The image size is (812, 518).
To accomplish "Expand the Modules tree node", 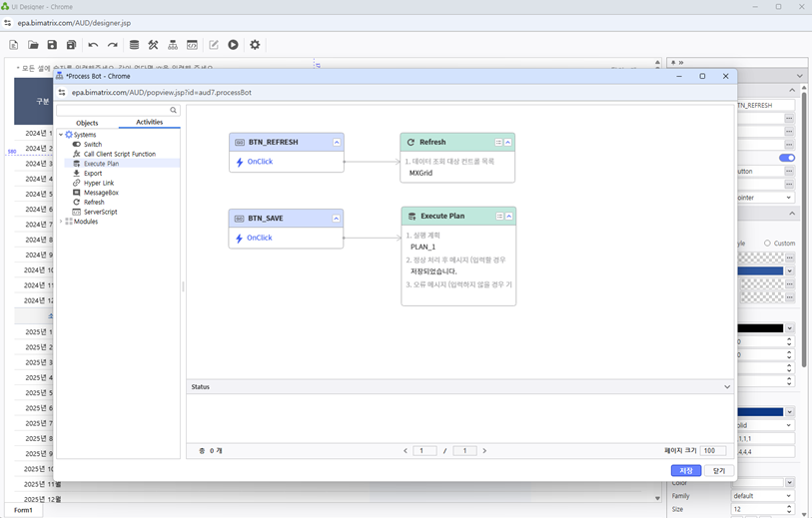I will click(x=60, y=222).
